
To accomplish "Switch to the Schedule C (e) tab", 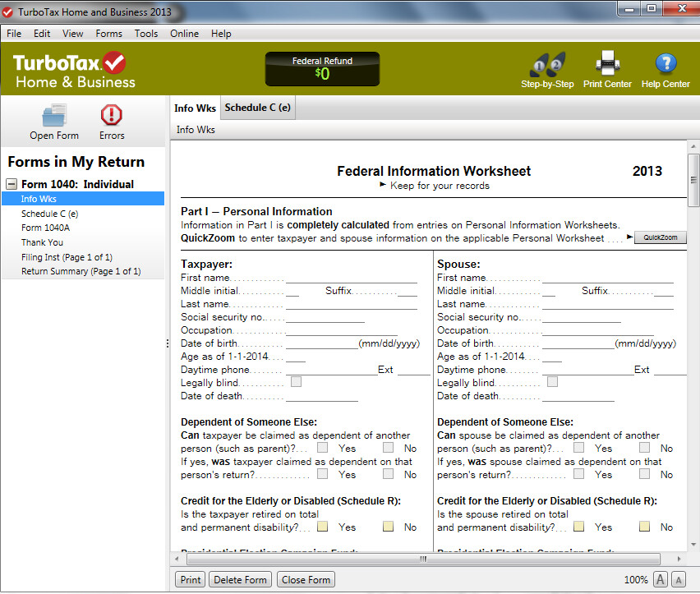I will [x=258, y=108].
